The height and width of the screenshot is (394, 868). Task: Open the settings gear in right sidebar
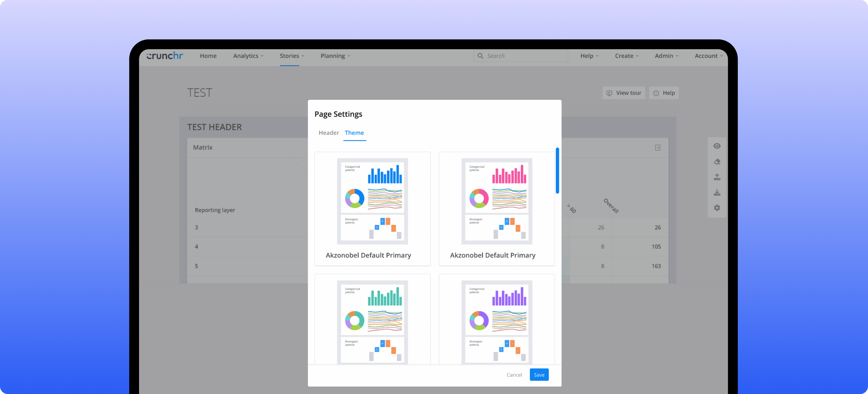pyautogui.click(x=717, y=208)
